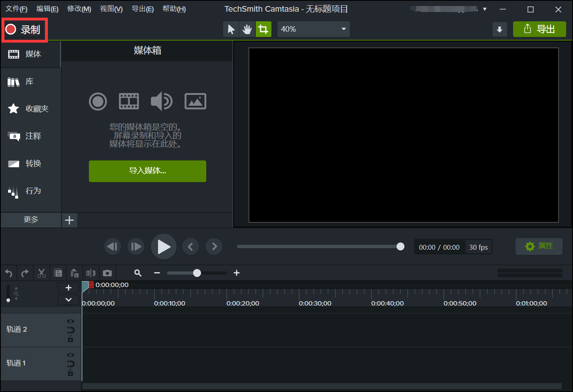Click the timeline magnifier zoom icon

point(138,273)
